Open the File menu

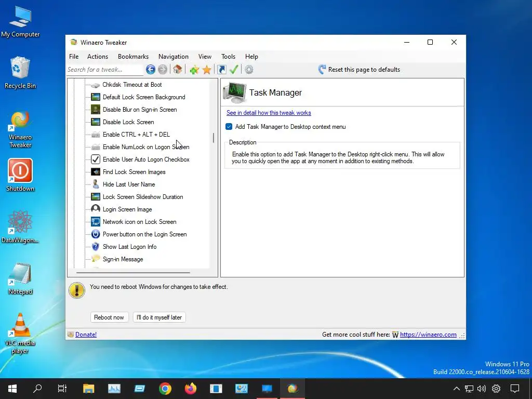(x=74, y=57)
